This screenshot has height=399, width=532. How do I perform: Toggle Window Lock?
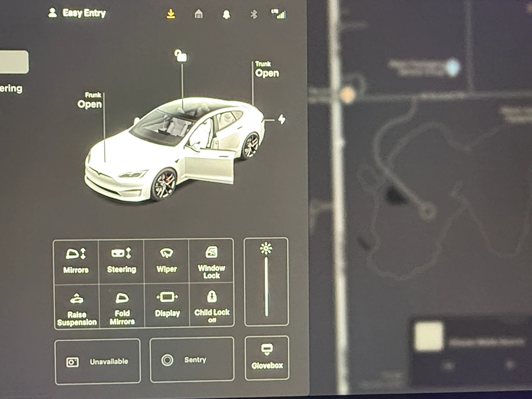coord(211,261)
